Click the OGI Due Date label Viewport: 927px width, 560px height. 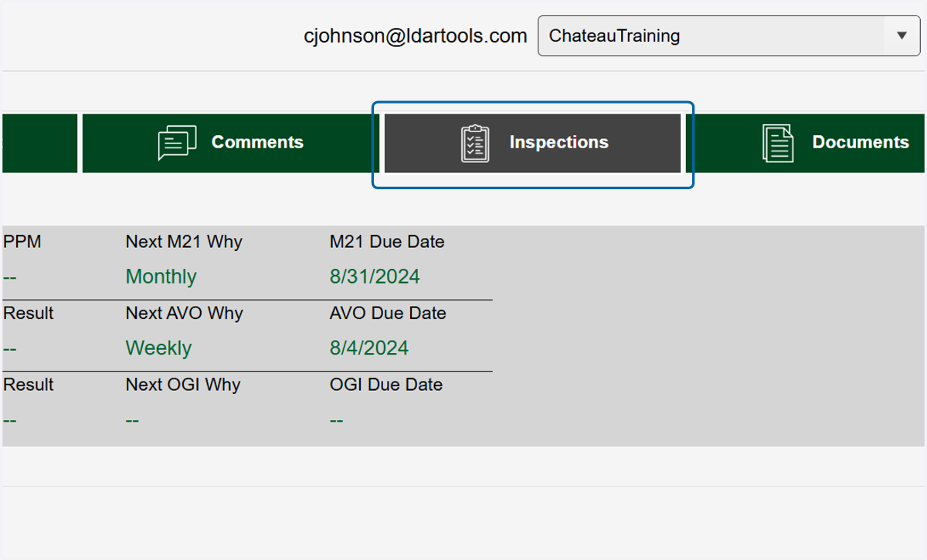click(x=386, y=385)
